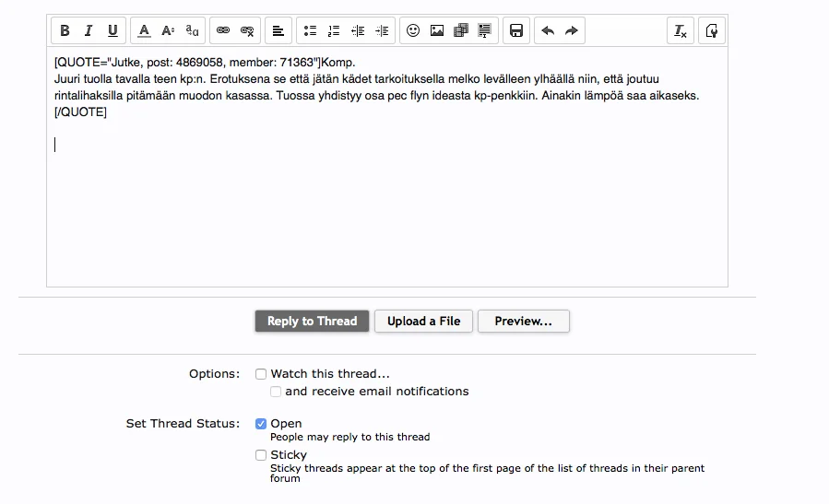Viewport: 829px width, 504px height.
Task: Open the font family dropdown
Action: tap(192, 30)
